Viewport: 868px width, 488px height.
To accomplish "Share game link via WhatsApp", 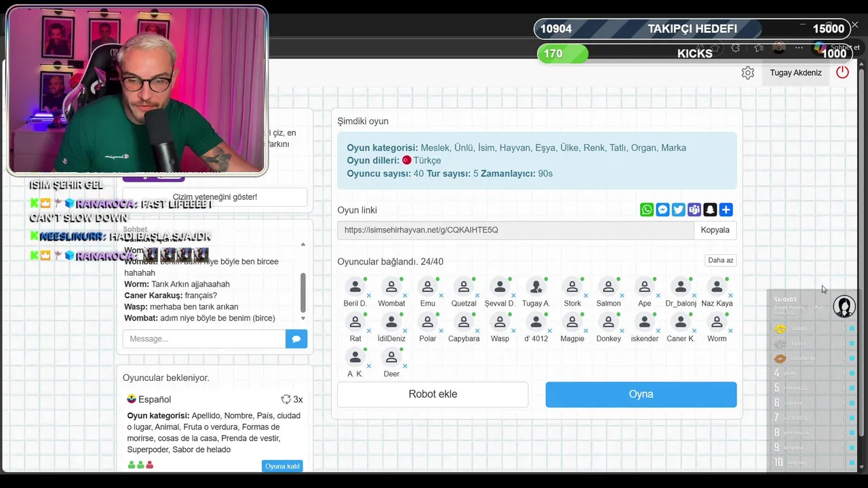I will (647, 210).
